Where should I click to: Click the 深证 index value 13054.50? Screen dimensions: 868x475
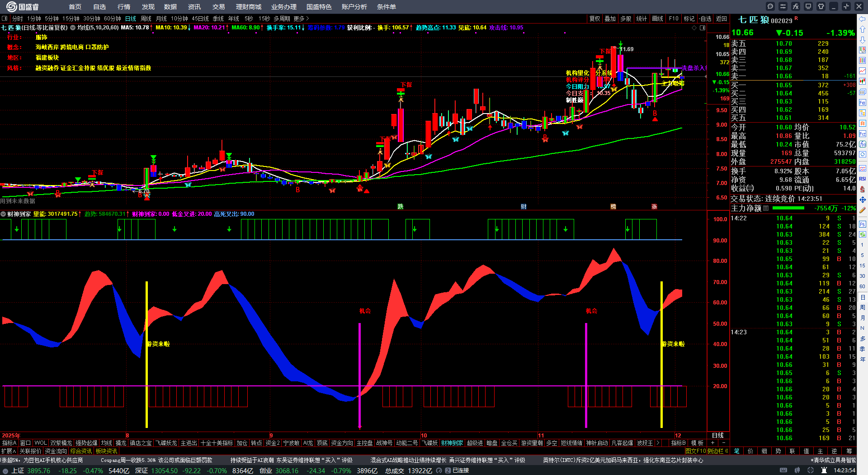coord(164,470)
